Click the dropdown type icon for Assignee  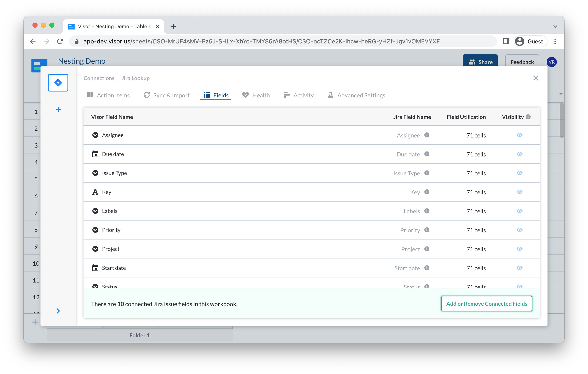tap(95, 135)
